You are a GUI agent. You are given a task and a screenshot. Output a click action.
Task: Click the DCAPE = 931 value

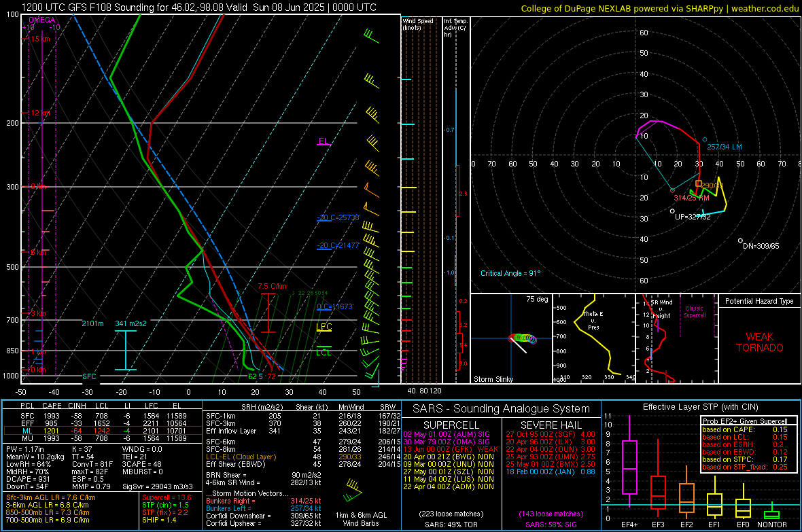pyautogui.click(x=28, y=479)
